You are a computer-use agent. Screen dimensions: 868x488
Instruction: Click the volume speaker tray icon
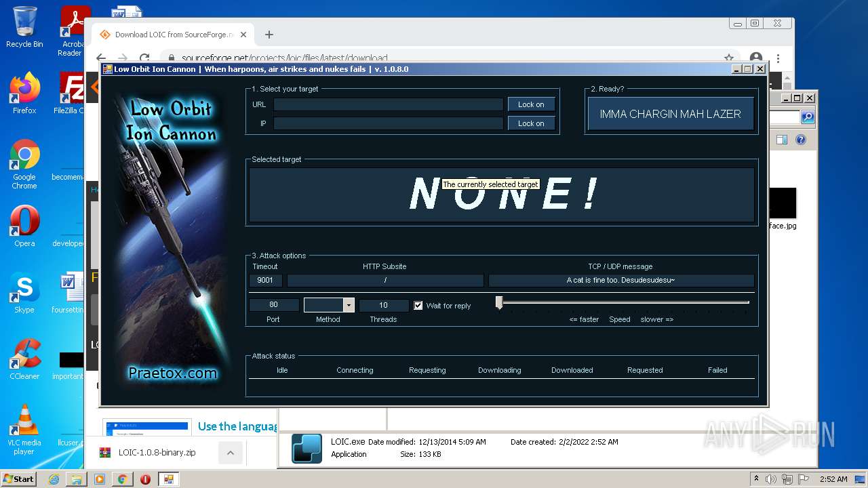tap(771, 479)
